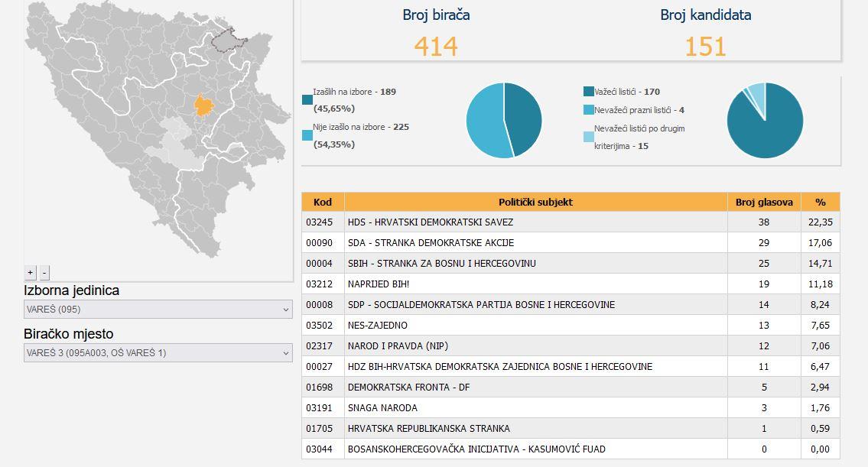868x467 pixels.
Task: Click the dark teal 'Izašlih na izbore' legend swatch
Action: 307,99
